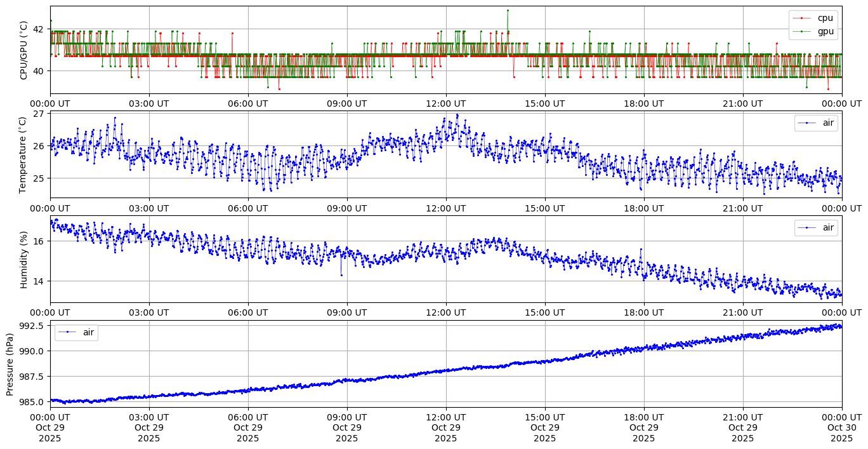Viewport: 868px width, 449px height.
Task: Click the green gpu line sample in legend
Action: tap(802, 31)
